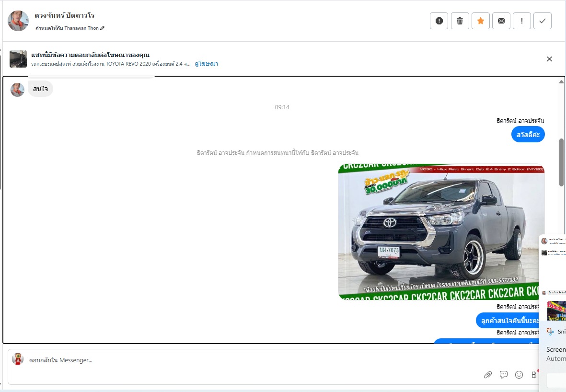566x392 pixels.
Task: Open the ดูโฆษณา ad link
Action: [x=206, y=64]
